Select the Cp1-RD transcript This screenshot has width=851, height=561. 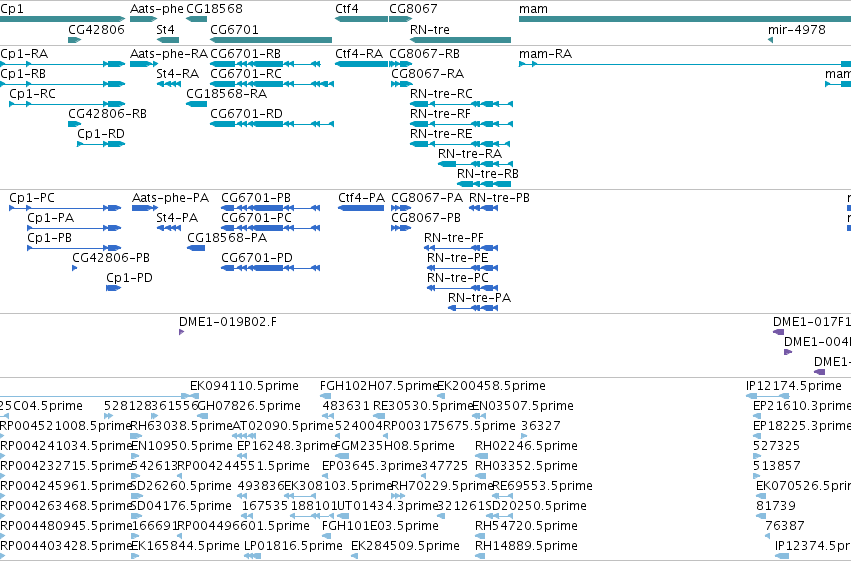101,144
